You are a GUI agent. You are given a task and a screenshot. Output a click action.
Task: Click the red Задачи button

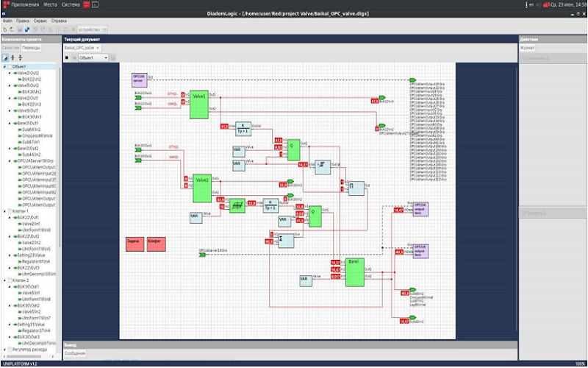(135, 244)
